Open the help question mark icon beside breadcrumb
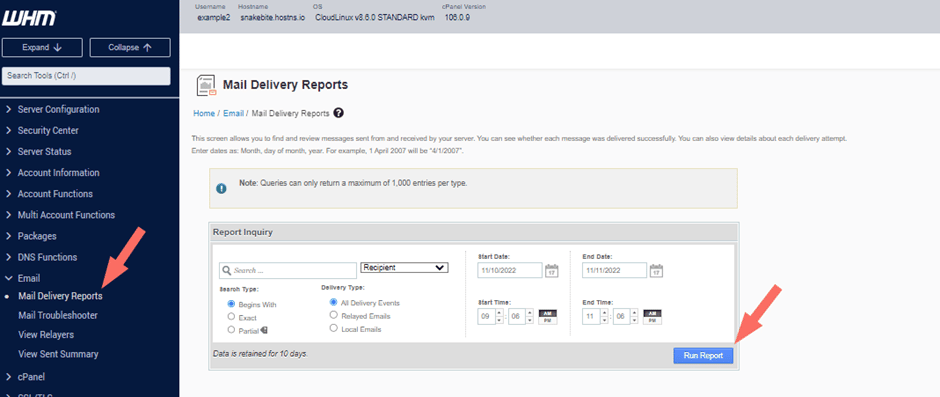This screenshot has width=940, height=397. coord(339,113)
